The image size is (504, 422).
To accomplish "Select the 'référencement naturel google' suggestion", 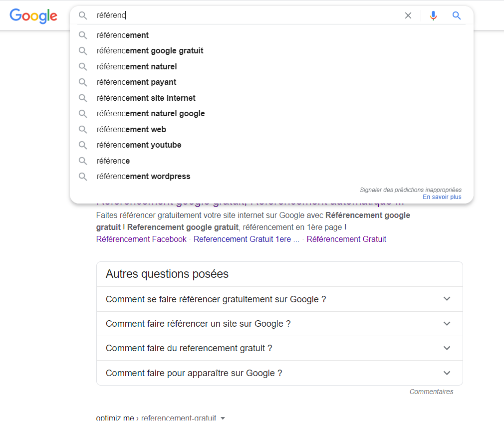I will [x=151, y=113].
